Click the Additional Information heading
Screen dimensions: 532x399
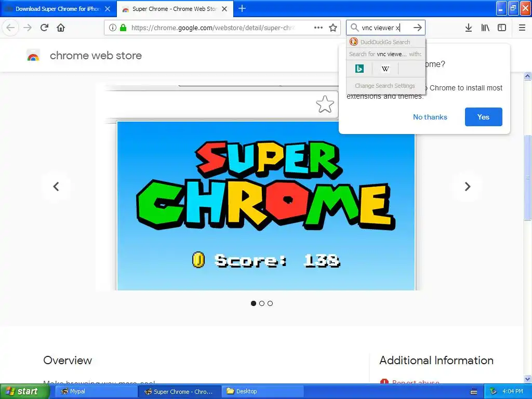point(436,361)
